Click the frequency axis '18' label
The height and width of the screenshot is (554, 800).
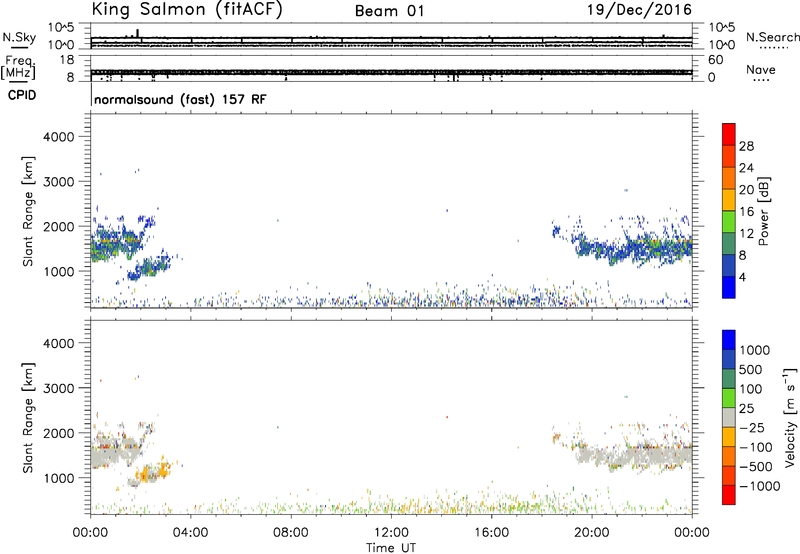pos(67,60)
